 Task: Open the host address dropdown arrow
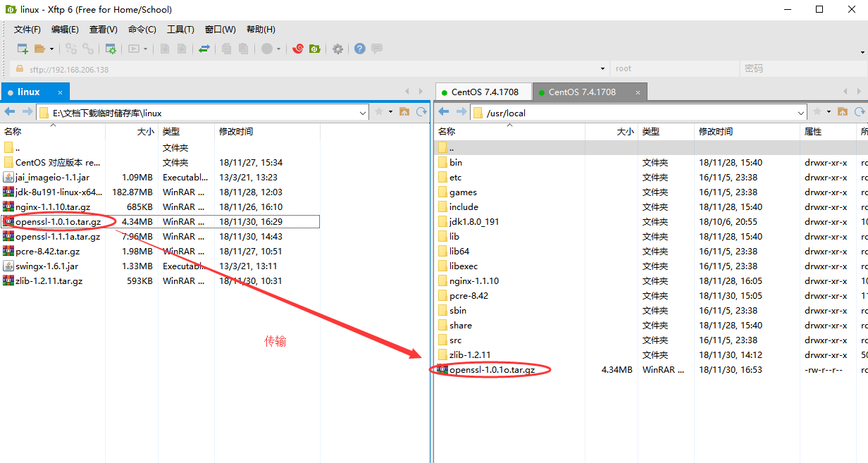602,69
